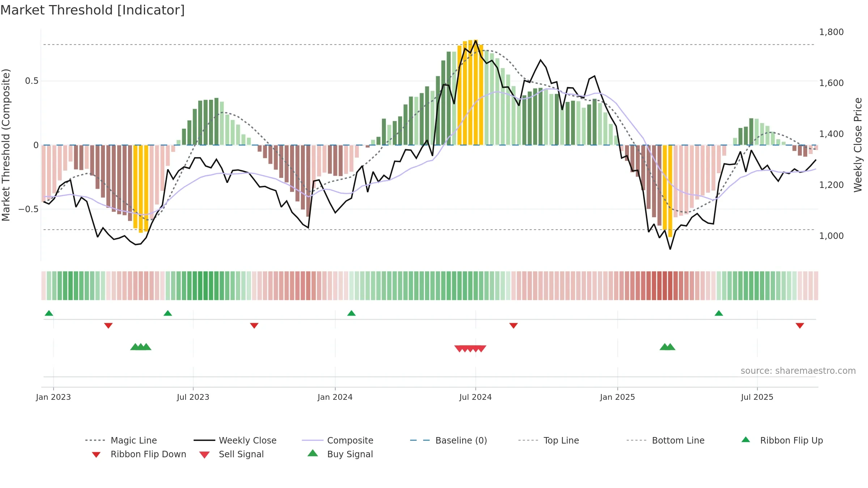Click the Jan 2024 x-axis label
Viewport: 868px width, 488px height.
(335, 397)
